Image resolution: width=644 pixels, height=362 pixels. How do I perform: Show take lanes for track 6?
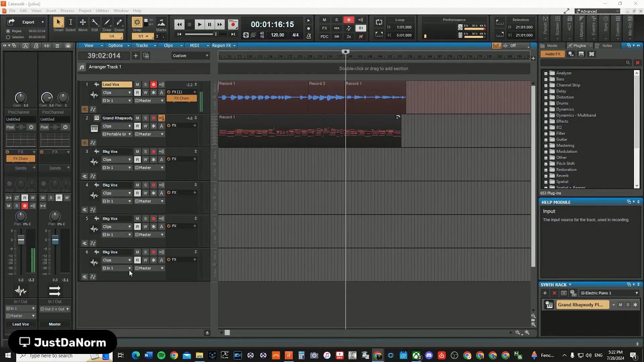tap(85, 277)
